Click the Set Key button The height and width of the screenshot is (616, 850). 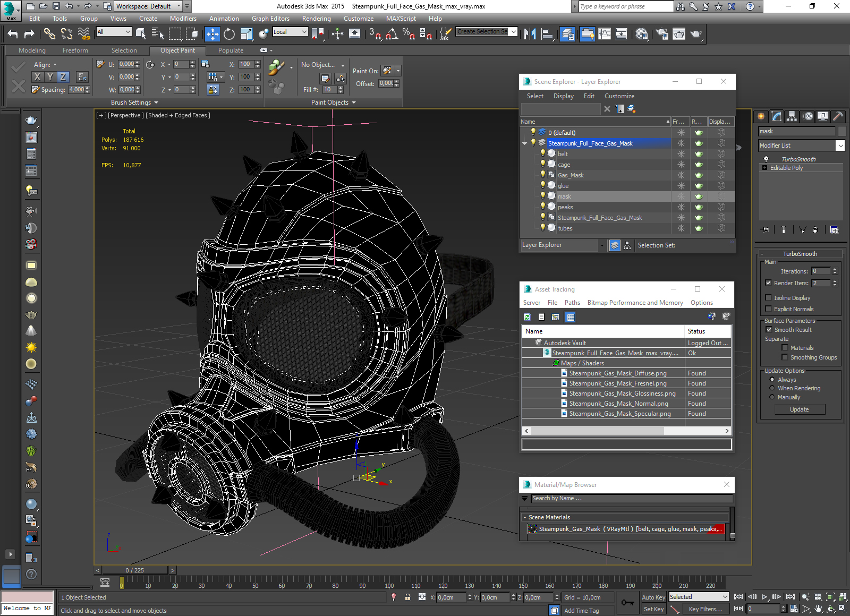pos(653,609)
